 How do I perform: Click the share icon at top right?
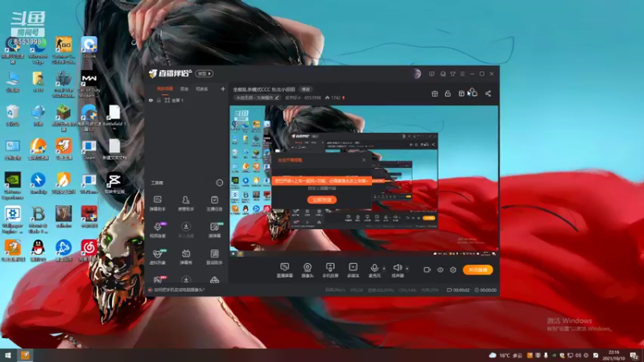(x=488, y=93)
